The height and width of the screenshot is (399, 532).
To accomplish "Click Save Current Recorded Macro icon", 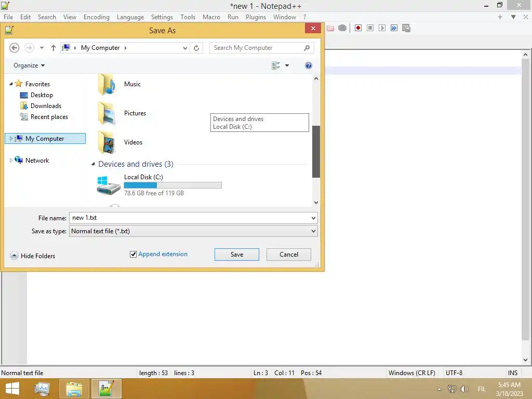I will [x=406, y=28].
